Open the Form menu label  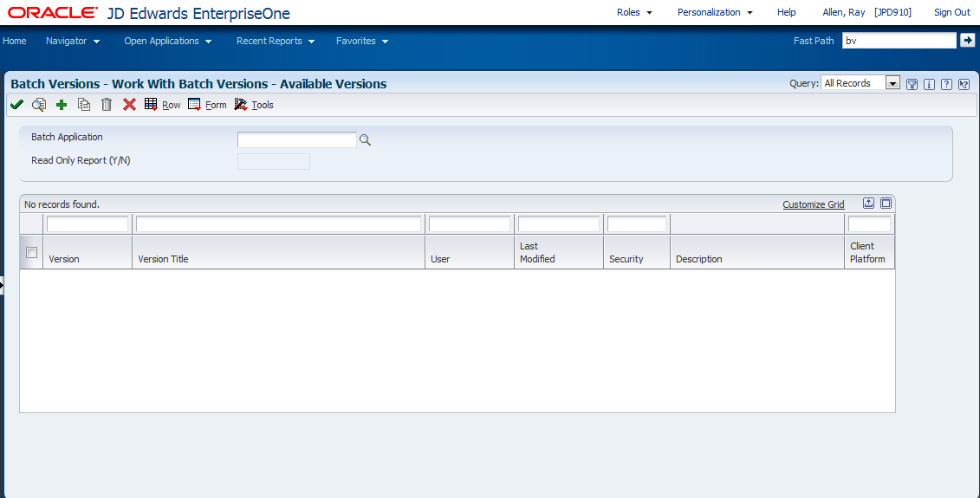pos(216,105)
